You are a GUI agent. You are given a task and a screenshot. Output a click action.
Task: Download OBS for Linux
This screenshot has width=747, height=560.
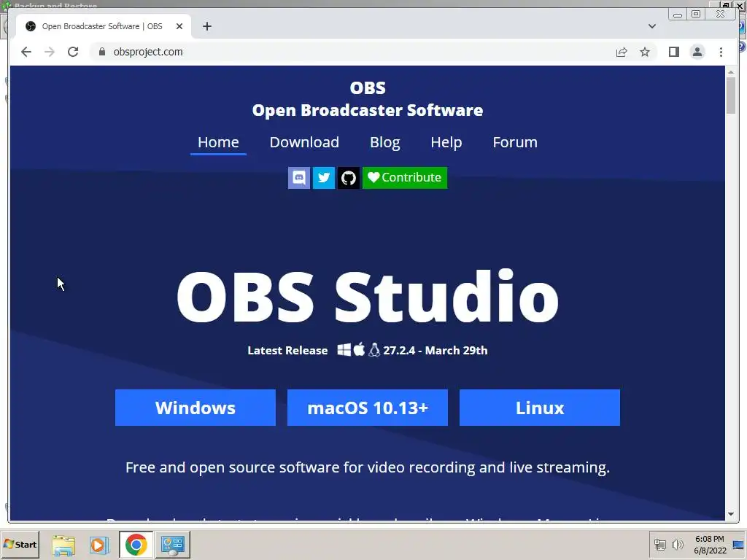click(539, 408)
